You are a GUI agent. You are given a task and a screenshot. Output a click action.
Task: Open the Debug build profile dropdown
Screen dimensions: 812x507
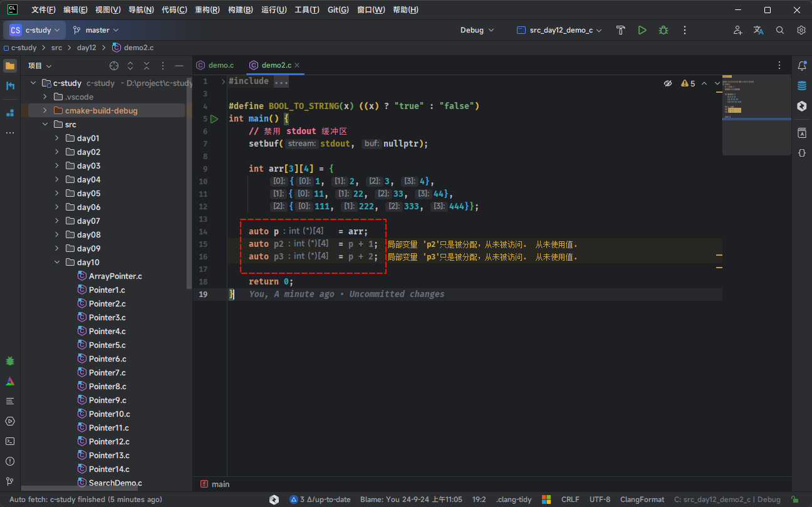pyautogui.click(x=477, y=30)
